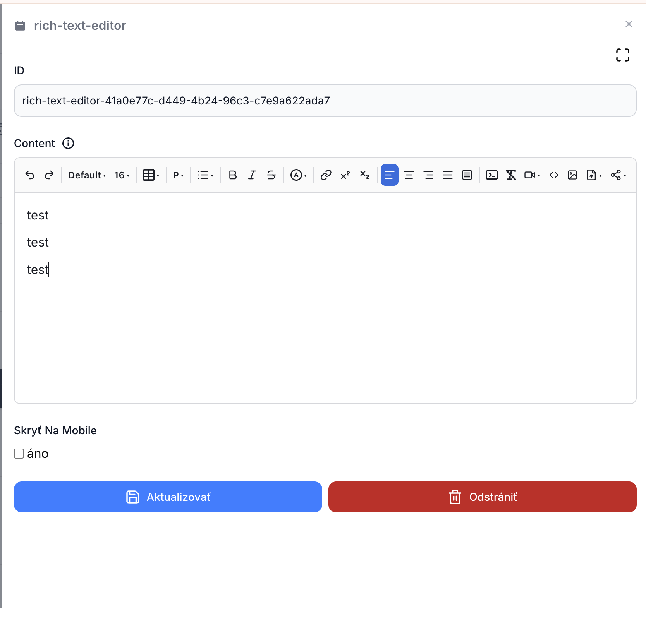Open the list type dropdown
This screenshot has width=646, height=644.
(206, 175)
